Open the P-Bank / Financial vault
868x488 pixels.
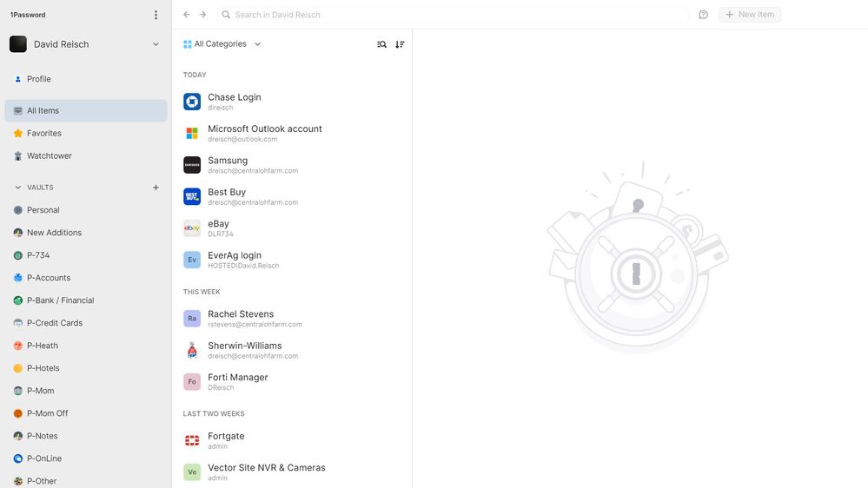pos(86,300)
